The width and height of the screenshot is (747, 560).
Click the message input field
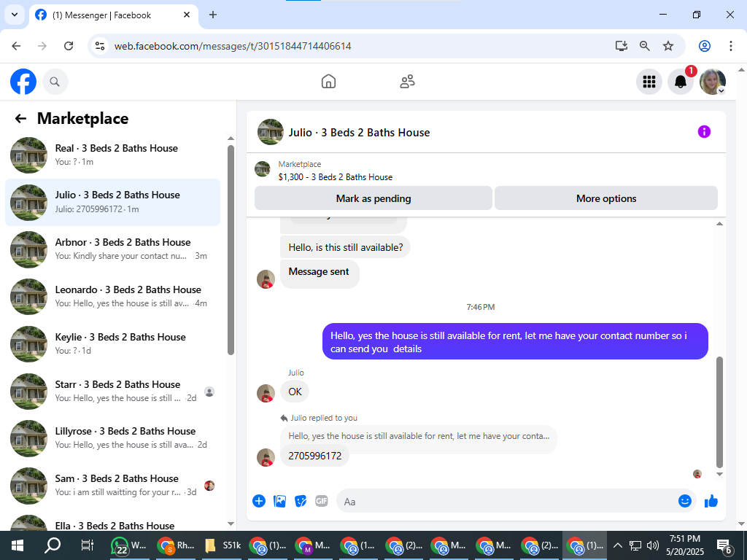(x=516, y=501)
